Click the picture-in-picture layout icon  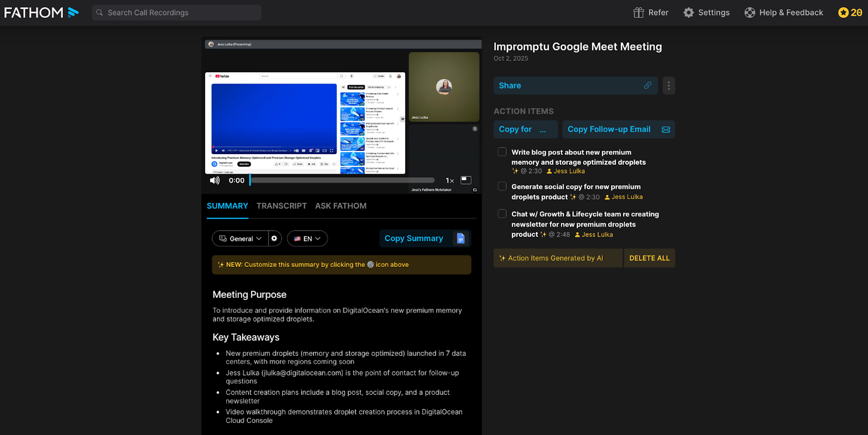[466, 180]
